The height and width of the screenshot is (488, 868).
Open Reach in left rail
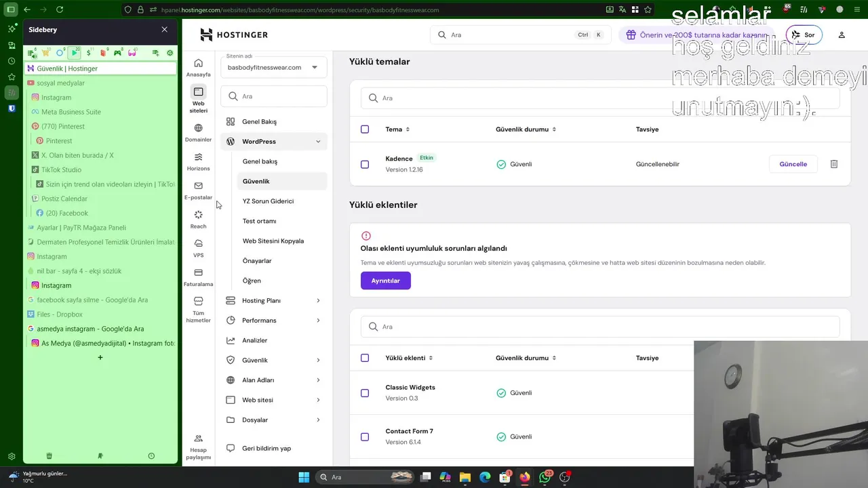pyautogui.click(x=198, y=220)
